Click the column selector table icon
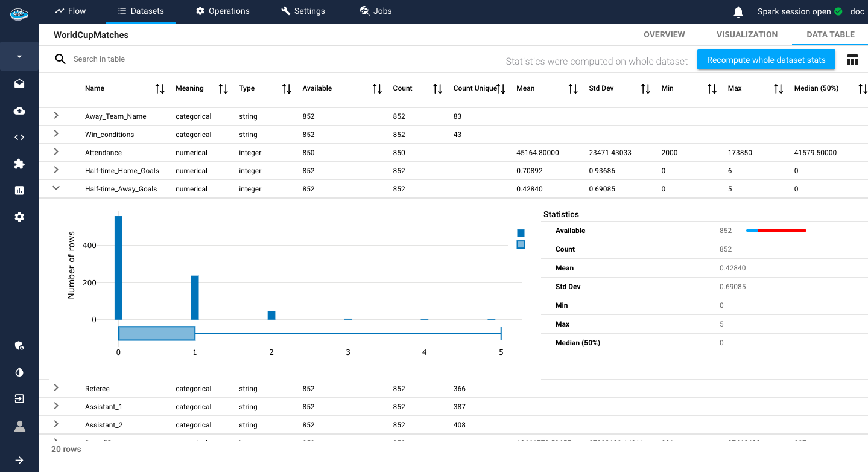The height and width of the screenshot is (472, 868). [x=852, y=60]
